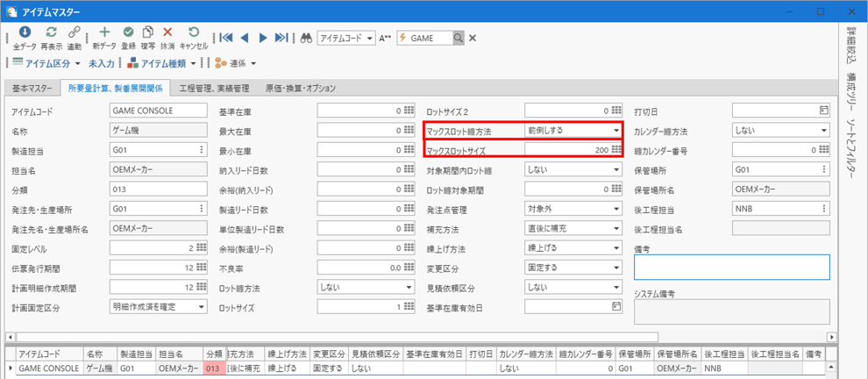This screenshot has width=868, height=379.
Task: Open the ロットサイズ calculator icon
Action: (409, 306)
